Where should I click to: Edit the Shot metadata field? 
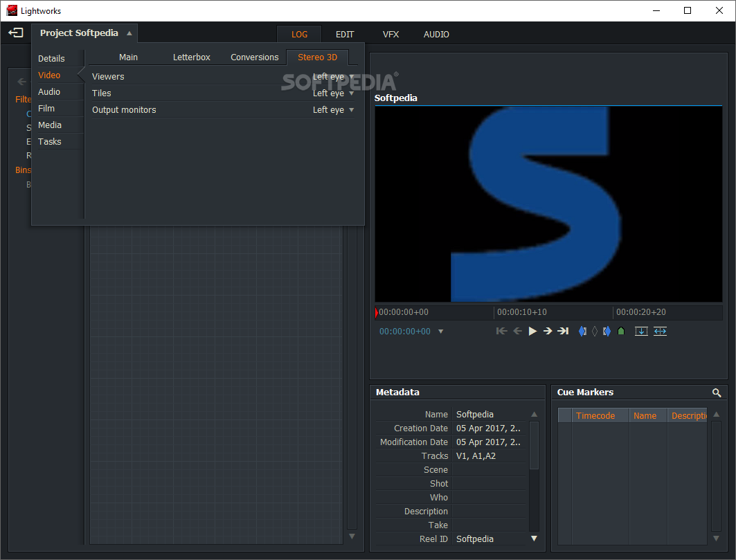coord(490,483)
